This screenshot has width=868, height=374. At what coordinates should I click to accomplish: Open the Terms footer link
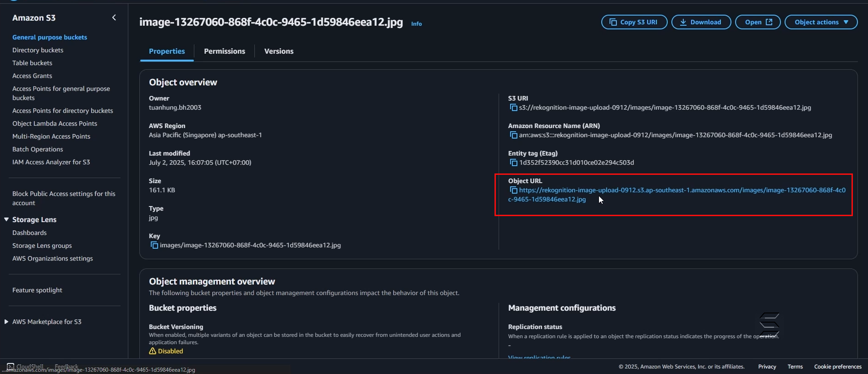(795, 367)
